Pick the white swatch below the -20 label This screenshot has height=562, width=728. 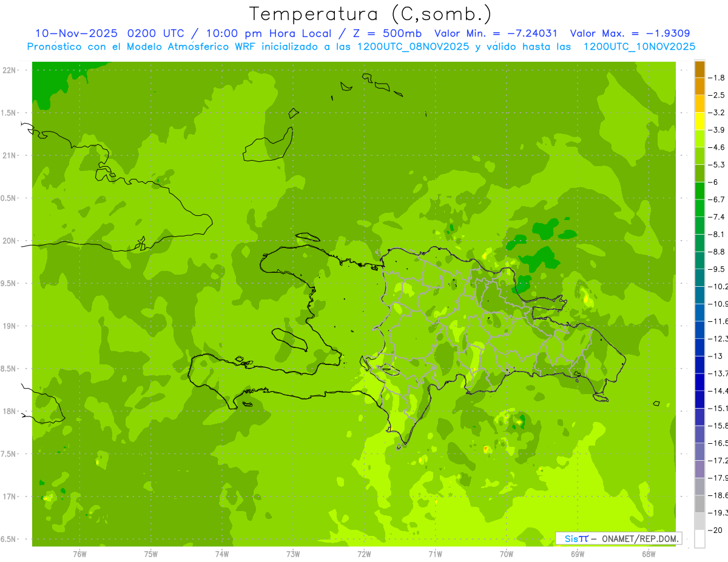[699, 539]
